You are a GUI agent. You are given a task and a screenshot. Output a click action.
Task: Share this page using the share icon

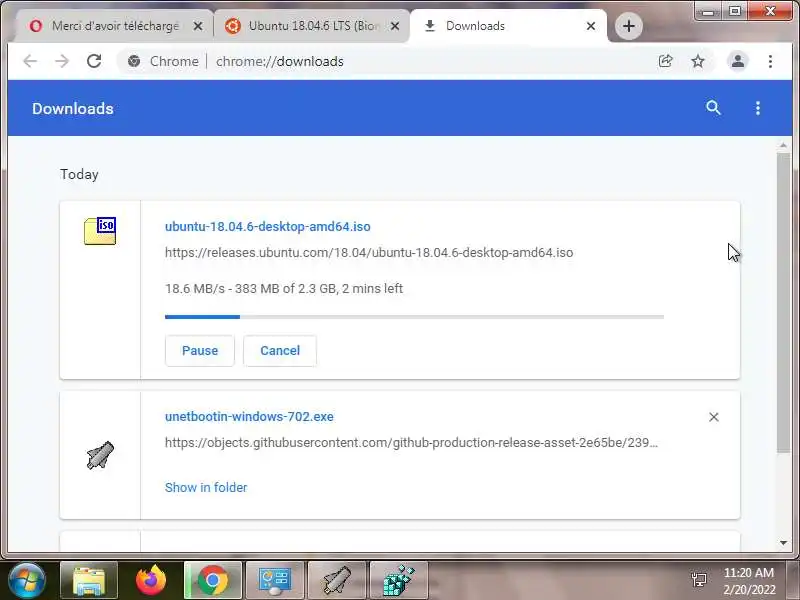tap(665, 61)
